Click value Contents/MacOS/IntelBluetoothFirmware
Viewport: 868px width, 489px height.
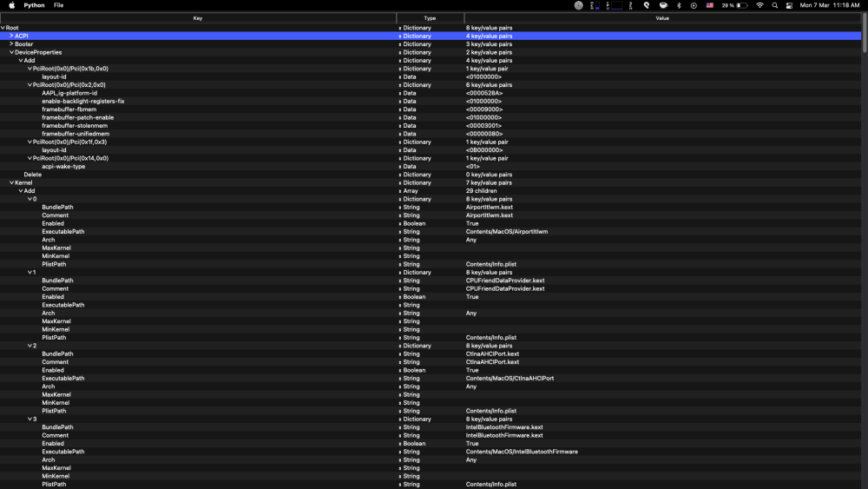[x=522, y=452]
